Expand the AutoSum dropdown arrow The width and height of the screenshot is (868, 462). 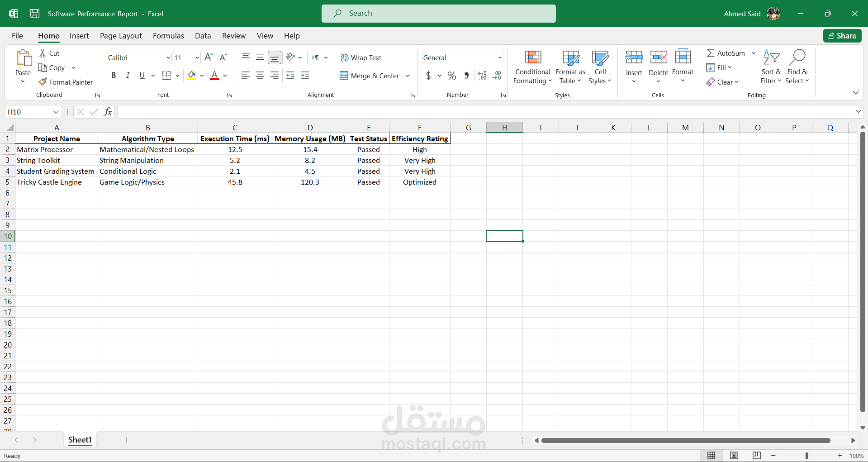(754, 53)
